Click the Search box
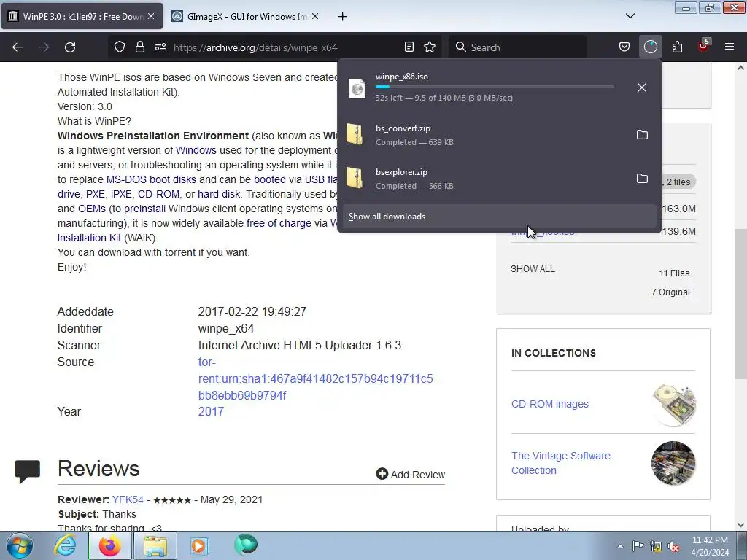Screen dimensions: 747x560 pyautogui.click(x=517, y=47)
